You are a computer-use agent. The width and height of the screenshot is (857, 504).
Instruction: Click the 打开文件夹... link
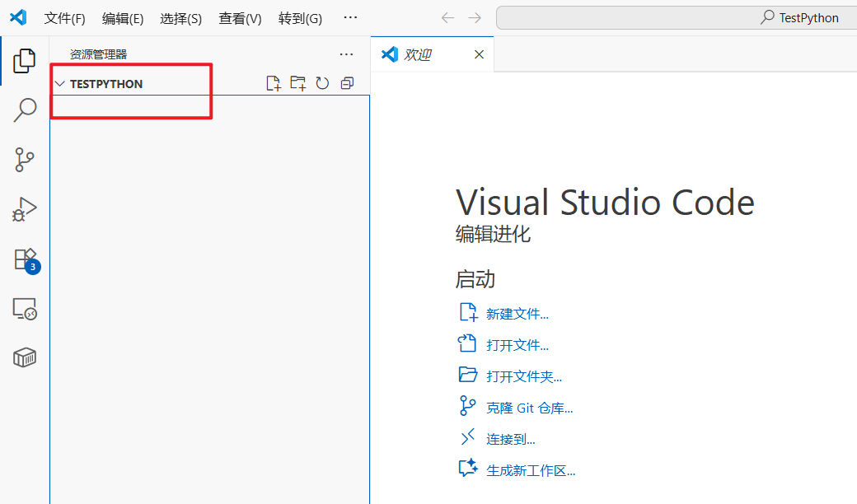[523, 376]
